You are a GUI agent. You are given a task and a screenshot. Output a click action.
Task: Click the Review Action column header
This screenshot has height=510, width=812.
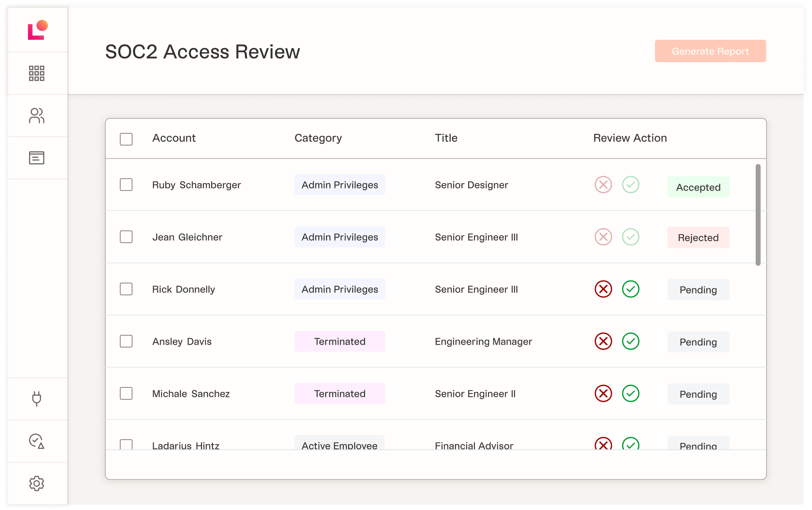(x=630, y=138)
